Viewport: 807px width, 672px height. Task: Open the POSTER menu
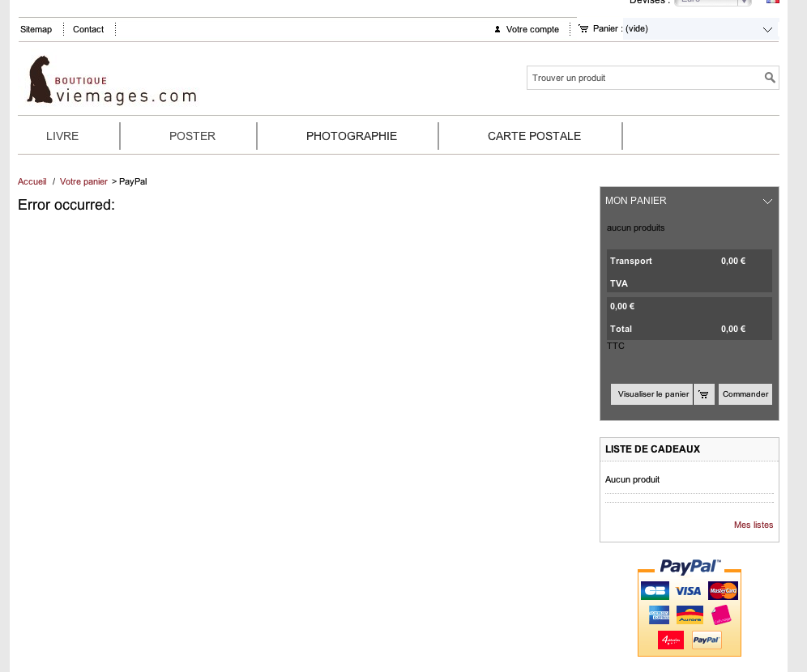pos(193,136)
